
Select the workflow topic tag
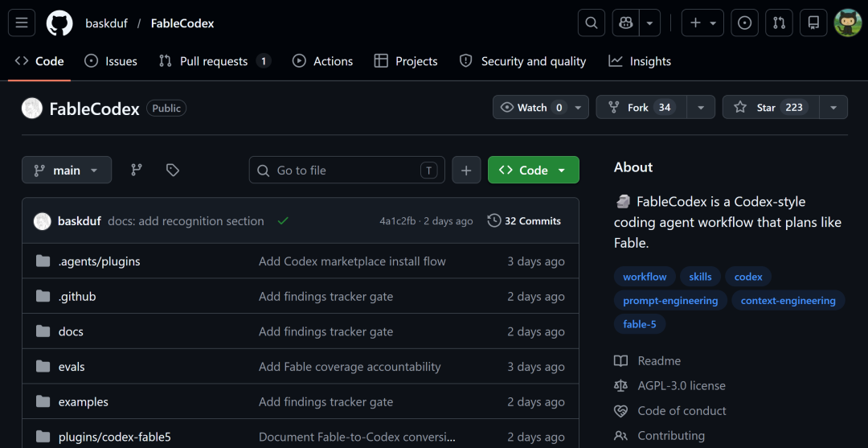click(645, 277)
